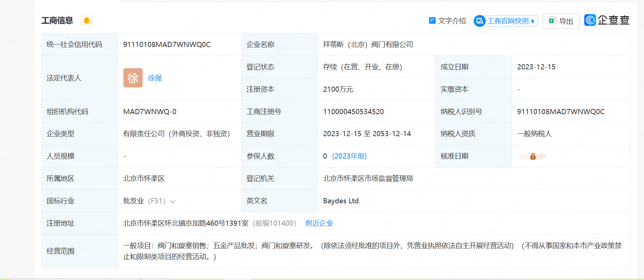The image size is (644, 280).
Task: Select the 经营范围 business scope description
Action: (372, 251)
